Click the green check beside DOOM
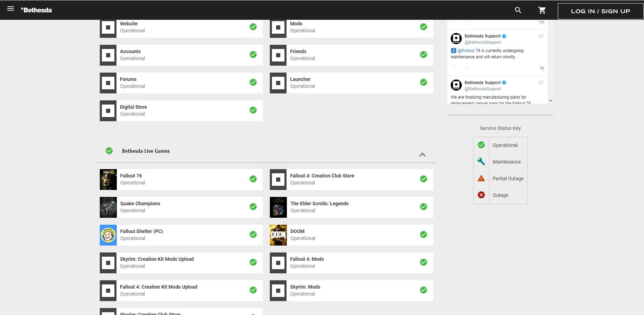Screen dimensions: 644x315 [424, 234]
